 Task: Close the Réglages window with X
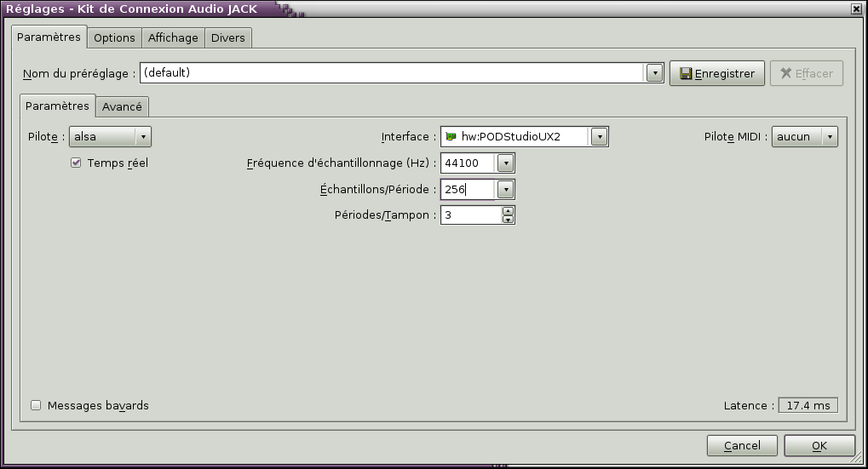[856, 9]
